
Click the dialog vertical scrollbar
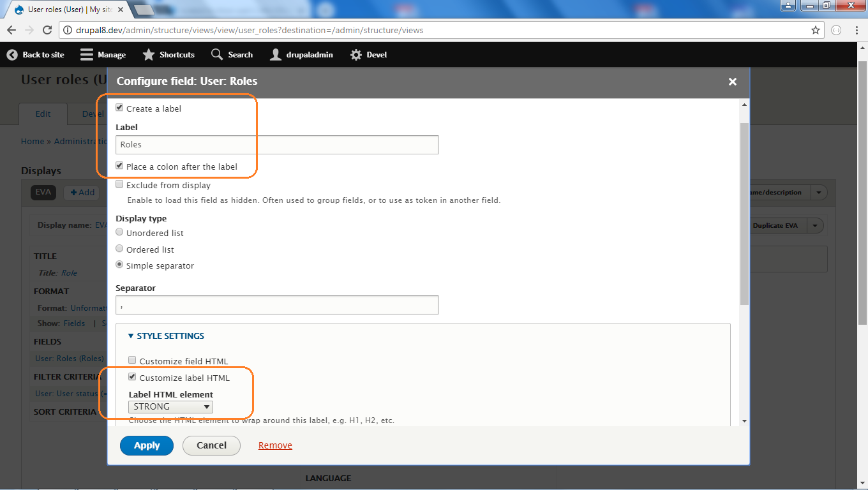pos(744,214)
